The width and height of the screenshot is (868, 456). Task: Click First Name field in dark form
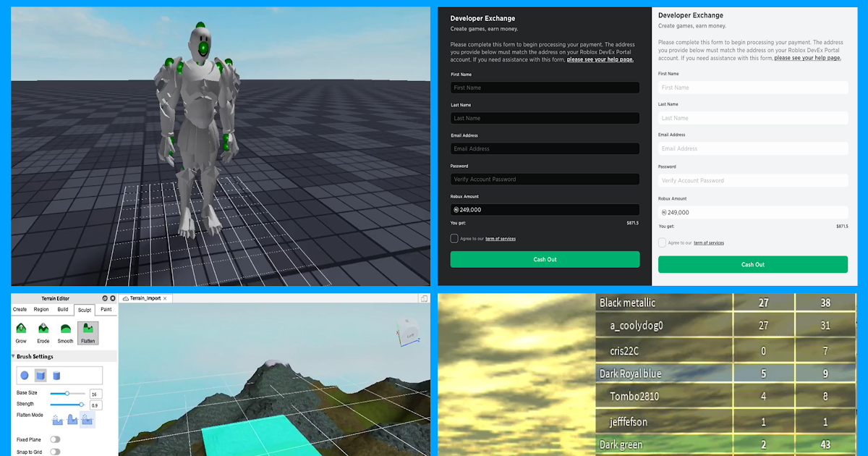pos(545,88)
